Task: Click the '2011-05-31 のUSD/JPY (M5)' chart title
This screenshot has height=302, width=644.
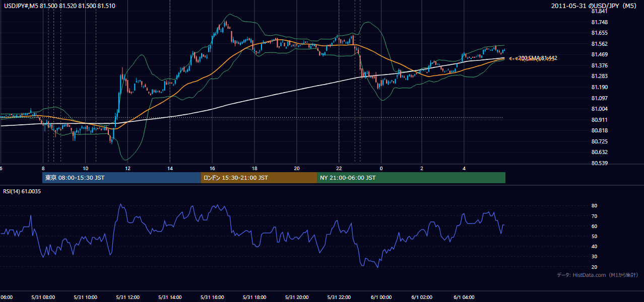Action: 595,6
